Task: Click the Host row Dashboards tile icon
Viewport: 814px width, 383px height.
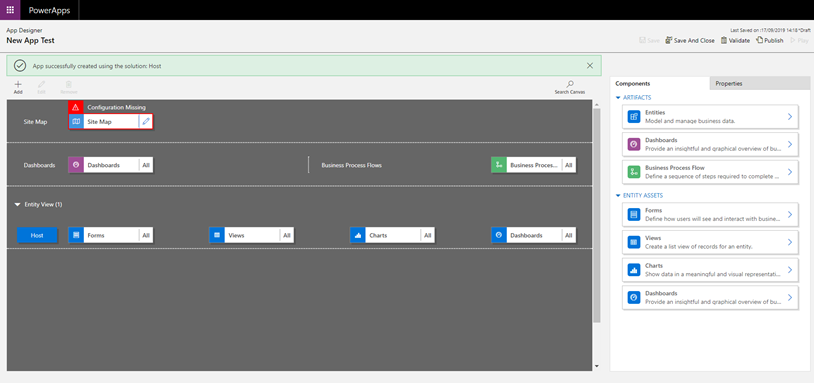Action: click(x=499, y=235)
